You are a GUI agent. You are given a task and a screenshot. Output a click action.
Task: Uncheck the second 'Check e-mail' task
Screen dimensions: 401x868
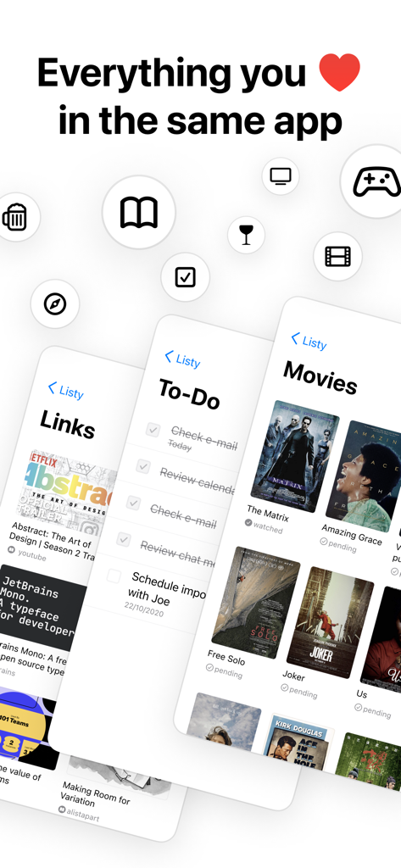(x=133, y=503)
